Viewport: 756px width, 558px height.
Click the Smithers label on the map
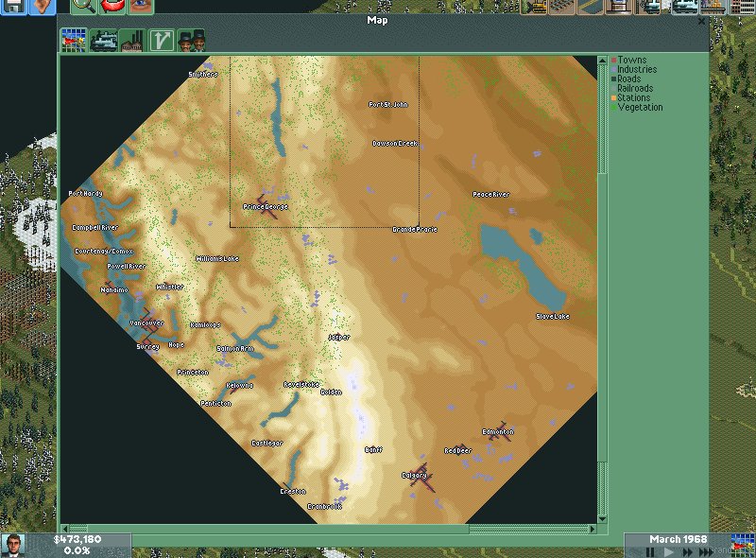click(x=203, y=75)
